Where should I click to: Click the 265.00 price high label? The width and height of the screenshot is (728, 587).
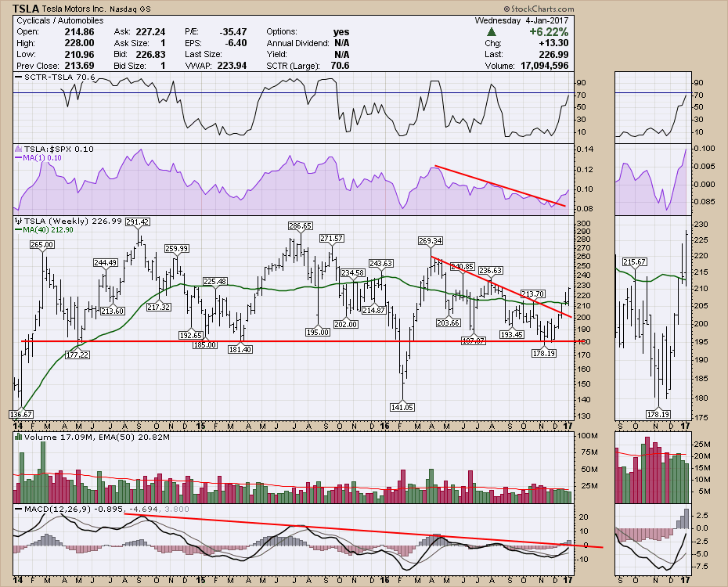(42, 244)
